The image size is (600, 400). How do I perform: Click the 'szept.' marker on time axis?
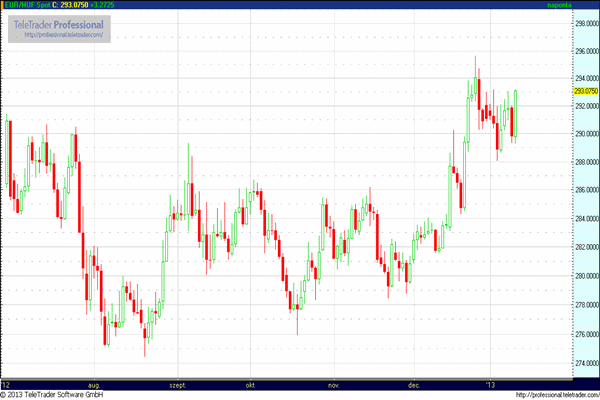click(179, 383)
